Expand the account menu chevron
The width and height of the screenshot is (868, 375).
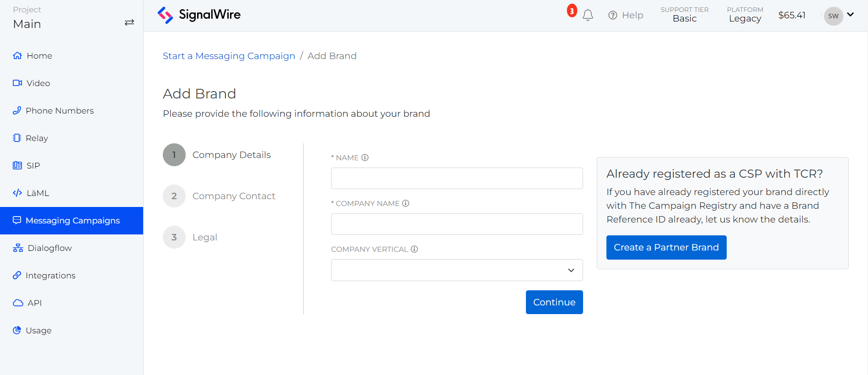[851, 15]
